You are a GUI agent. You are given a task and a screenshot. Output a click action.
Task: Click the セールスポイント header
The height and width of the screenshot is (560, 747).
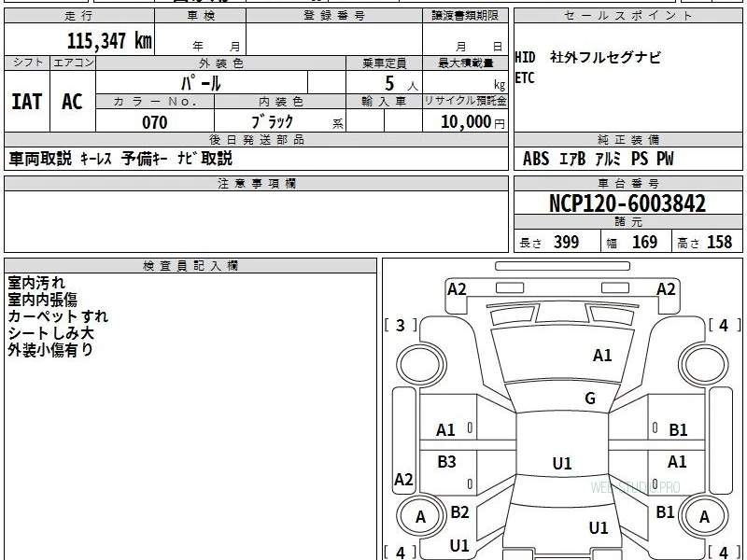(x=627, y=16)
